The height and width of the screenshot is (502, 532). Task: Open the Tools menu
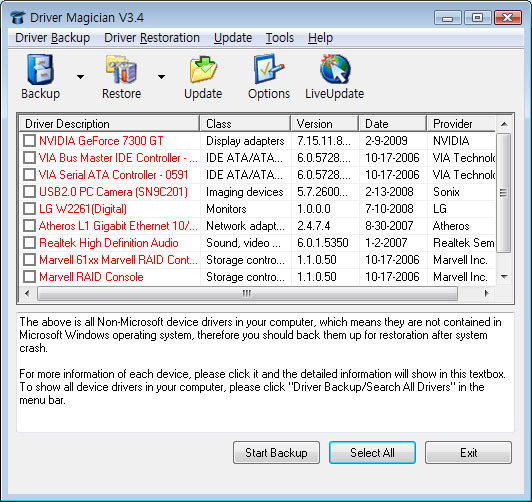point(280,38)
